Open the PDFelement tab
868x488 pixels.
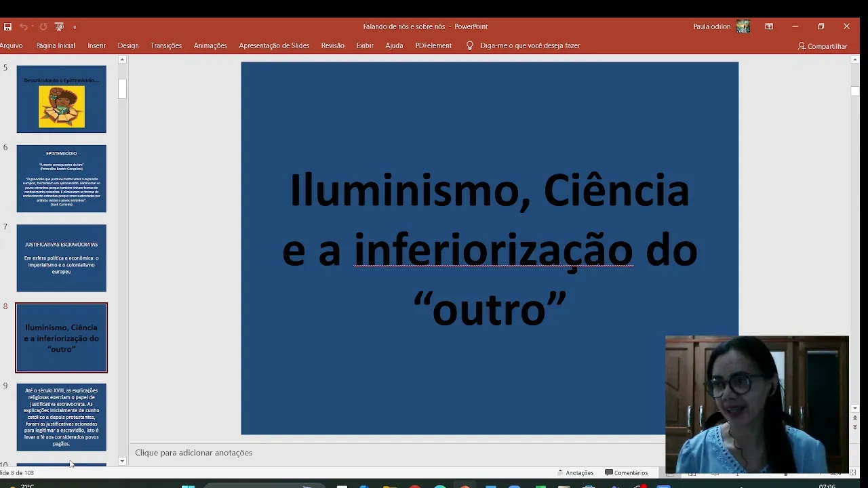pyautogui.click(x=433, y=45)
